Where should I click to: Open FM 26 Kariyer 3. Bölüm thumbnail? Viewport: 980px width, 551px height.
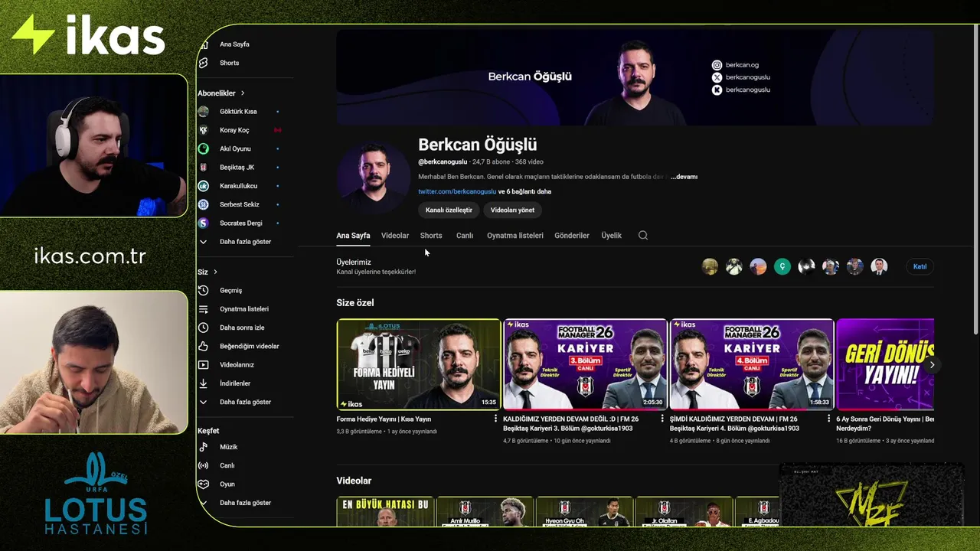586,364
